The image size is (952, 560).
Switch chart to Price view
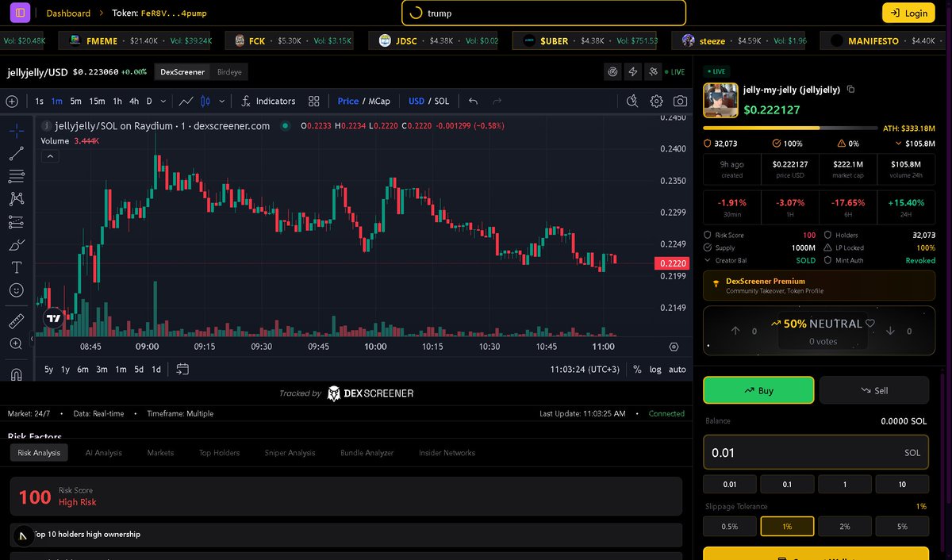pyautogui.click(x=347, y=101)
